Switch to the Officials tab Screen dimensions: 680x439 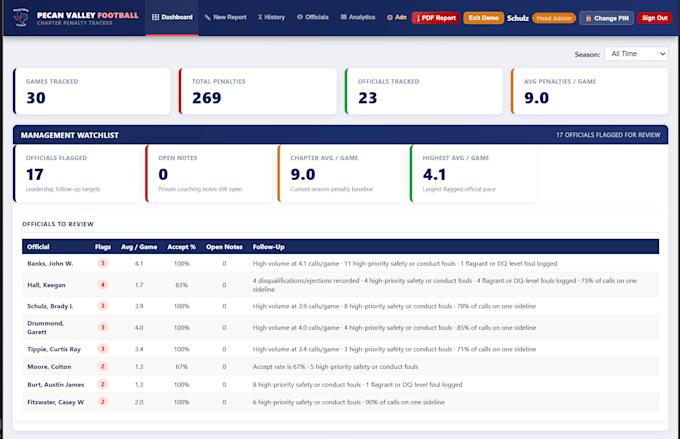(x=313, y=17)
